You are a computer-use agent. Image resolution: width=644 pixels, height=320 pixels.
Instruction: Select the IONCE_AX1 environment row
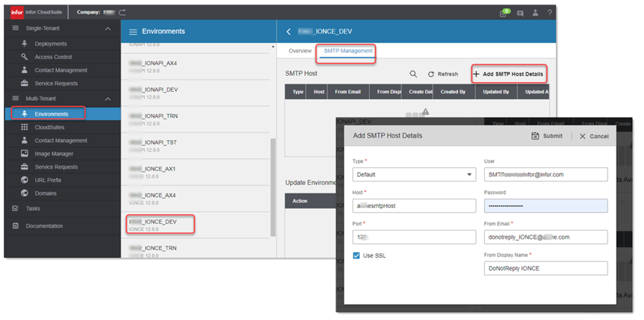coord(196,172)
